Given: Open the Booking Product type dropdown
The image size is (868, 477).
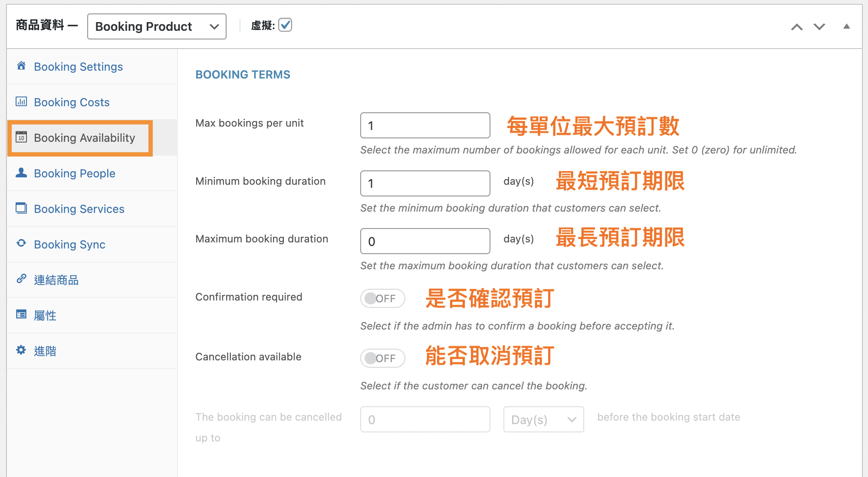Looking at the screenshot, I should click(x=157, y=26).
